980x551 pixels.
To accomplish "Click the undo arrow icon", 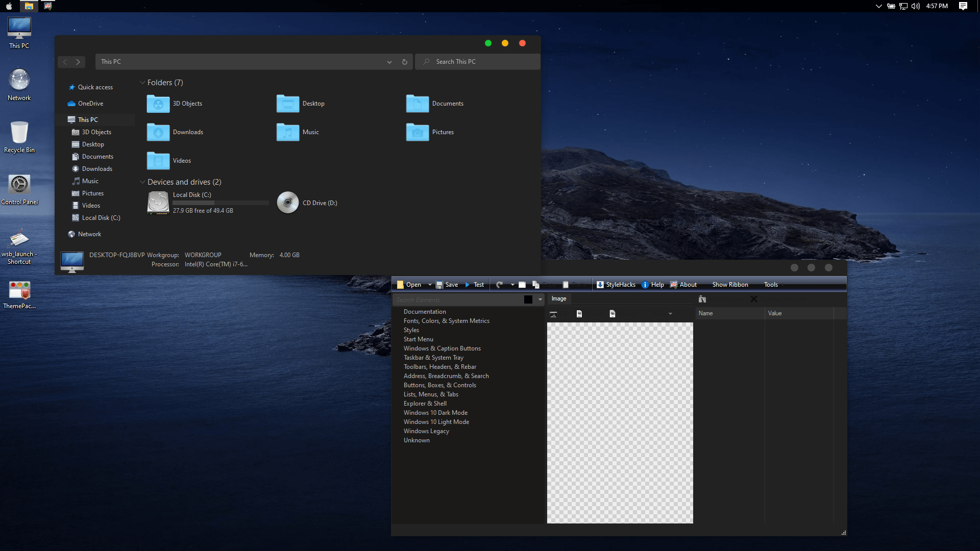I will click(499, 285).
